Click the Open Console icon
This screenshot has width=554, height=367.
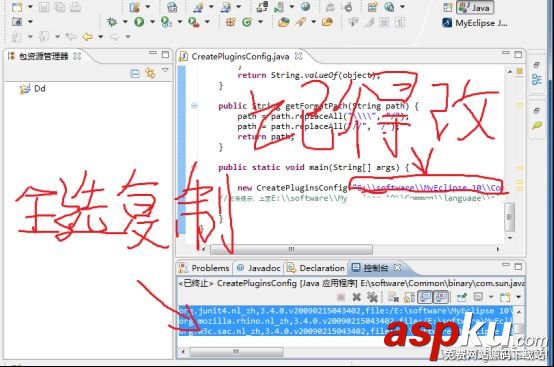(505, 297)
